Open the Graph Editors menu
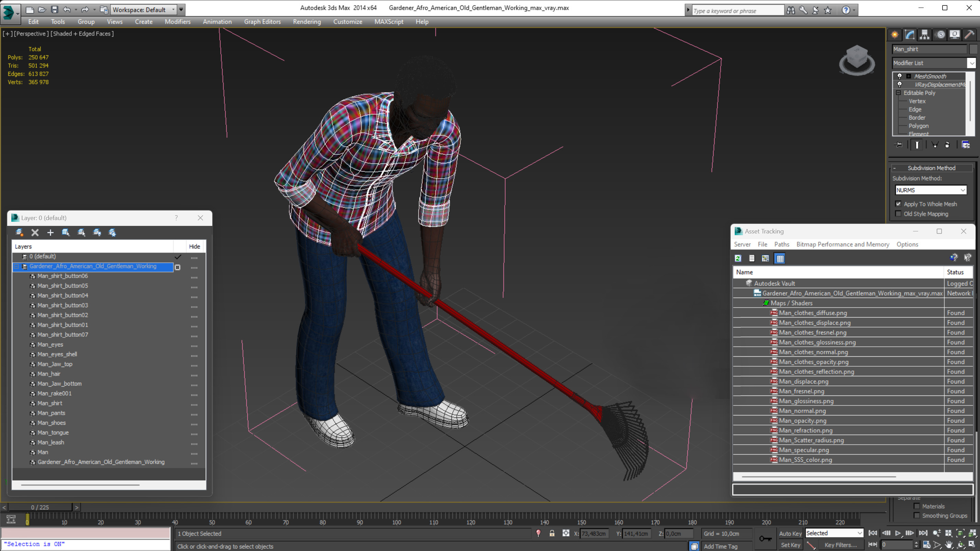The width and height of the screenshot is (980, 551). (262, 22)
